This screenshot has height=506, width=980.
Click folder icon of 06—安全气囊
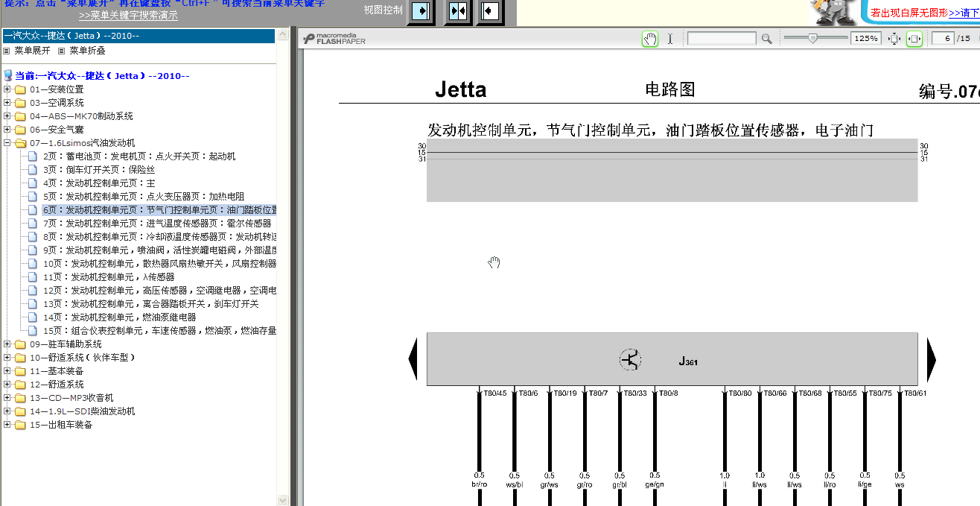click(x=20, y=130)
